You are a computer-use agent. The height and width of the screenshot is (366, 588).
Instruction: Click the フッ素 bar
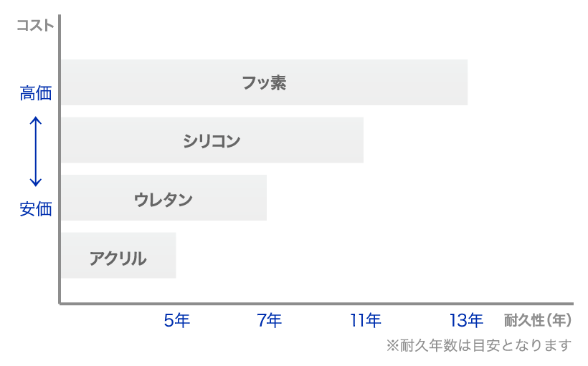[x=265, y=82]
